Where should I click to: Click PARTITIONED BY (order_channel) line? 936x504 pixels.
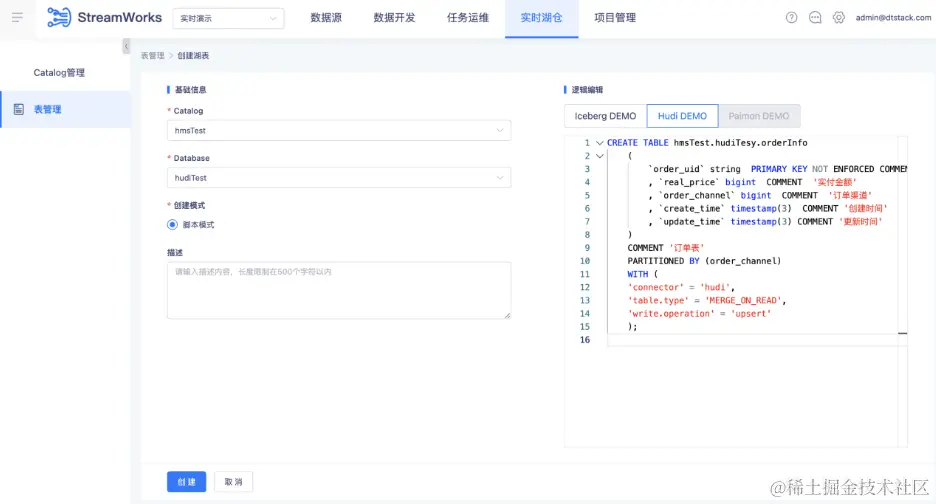(x=704, y=261)
